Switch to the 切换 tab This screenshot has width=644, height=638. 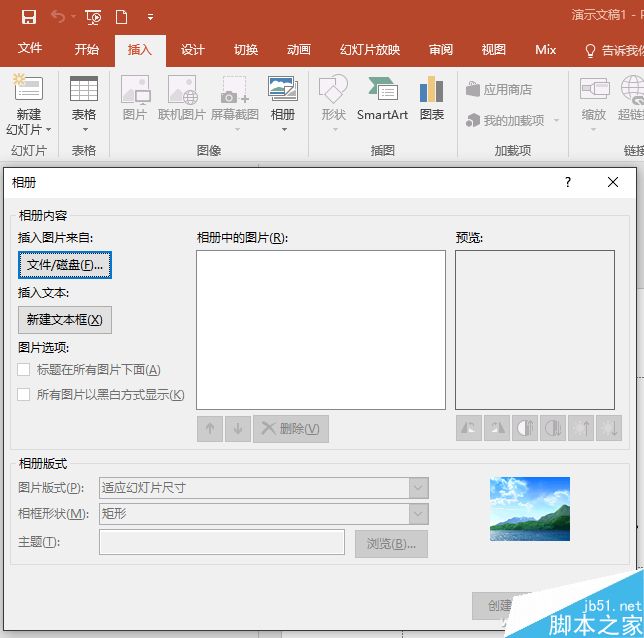pyautogui.click(x=246, y=50)
